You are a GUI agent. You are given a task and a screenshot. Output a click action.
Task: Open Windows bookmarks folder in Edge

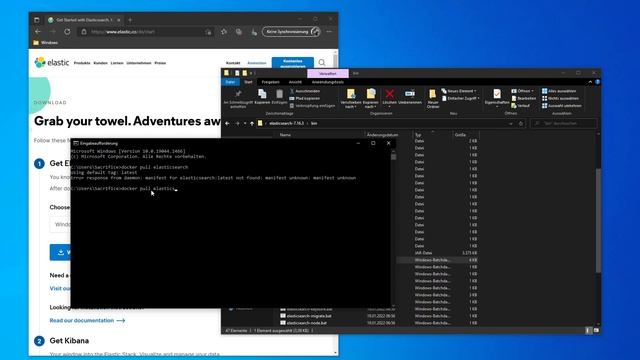tap(46, 43)
